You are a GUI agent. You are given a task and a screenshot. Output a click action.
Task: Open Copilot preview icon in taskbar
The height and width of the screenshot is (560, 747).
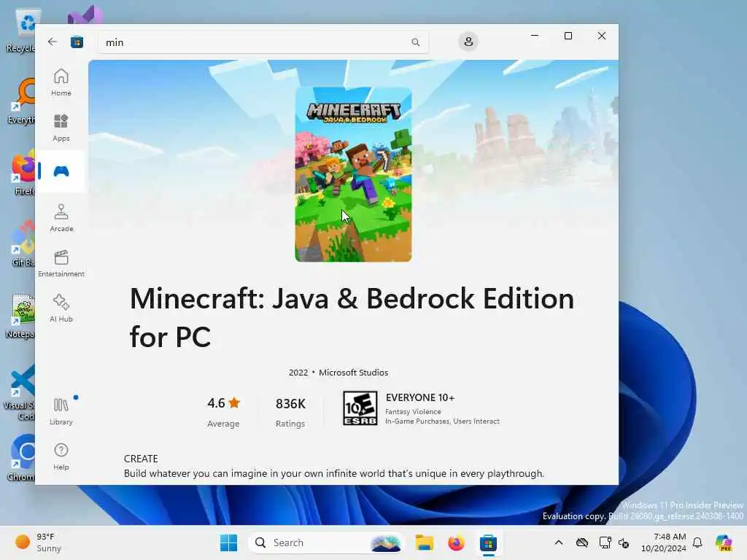coord(724,542)
